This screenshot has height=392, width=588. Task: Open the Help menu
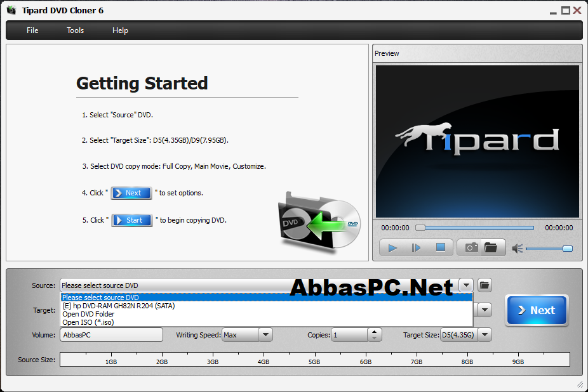pyautogui.click(x=120, y=30)
